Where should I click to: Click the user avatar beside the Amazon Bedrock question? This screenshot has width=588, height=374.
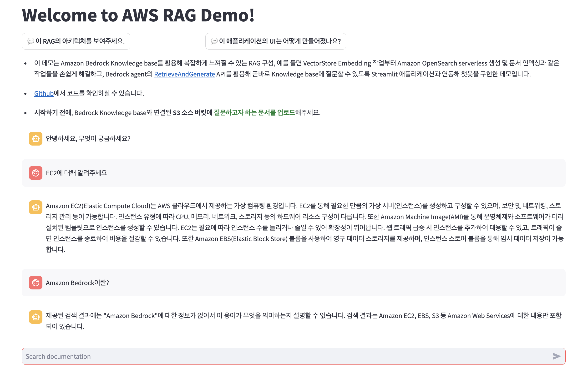coord(36,283)
